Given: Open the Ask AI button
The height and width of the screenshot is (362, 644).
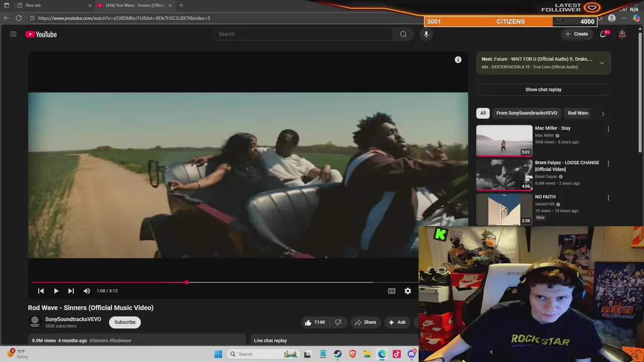Looking at the screenshot, I should 397,322.
